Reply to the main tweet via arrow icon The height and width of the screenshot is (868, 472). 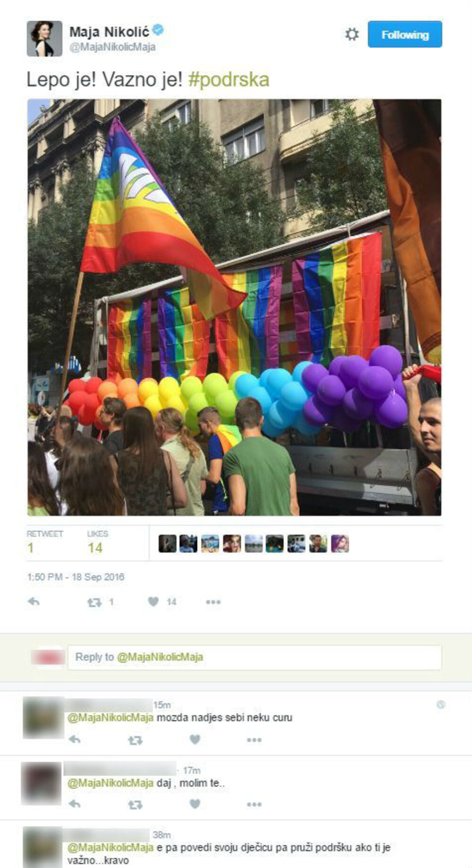tap(34, 602)
